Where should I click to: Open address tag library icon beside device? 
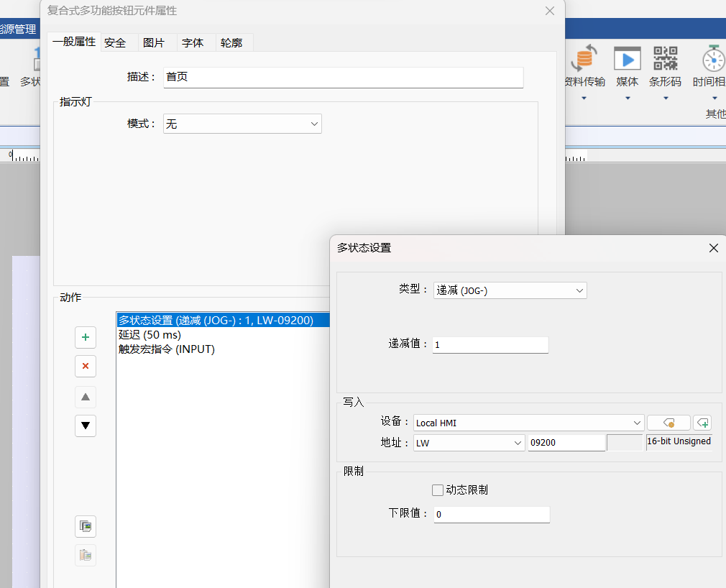pyautogui.click(x=668, y=423)
